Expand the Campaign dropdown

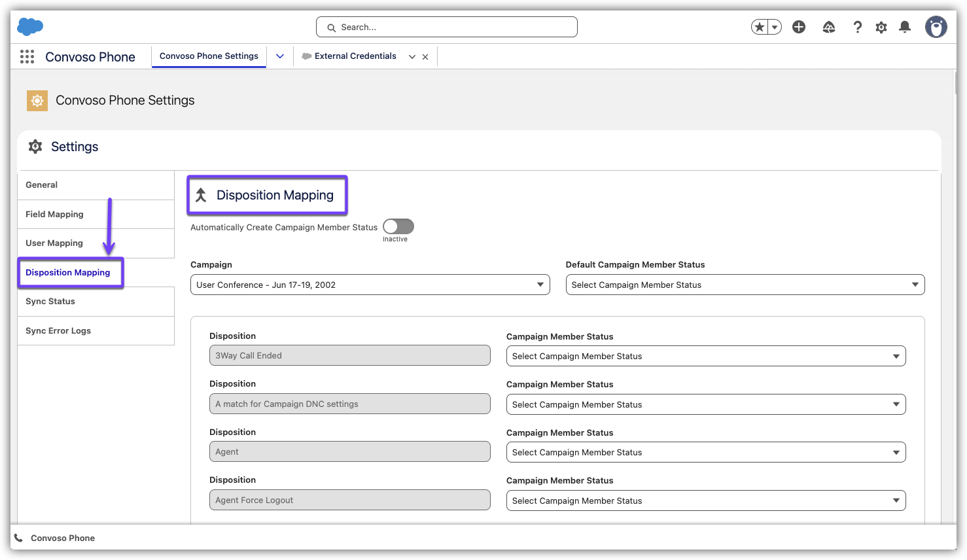(370, 285)
